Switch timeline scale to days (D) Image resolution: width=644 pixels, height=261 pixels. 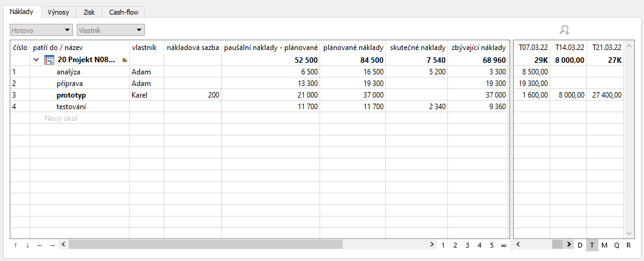coord(580,245)
